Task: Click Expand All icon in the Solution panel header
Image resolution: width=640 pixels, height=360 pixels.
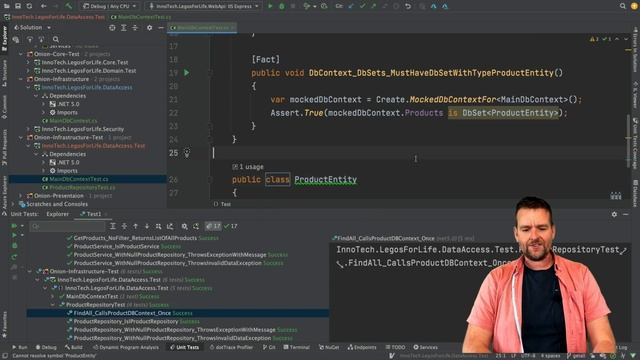Action: 124,28
